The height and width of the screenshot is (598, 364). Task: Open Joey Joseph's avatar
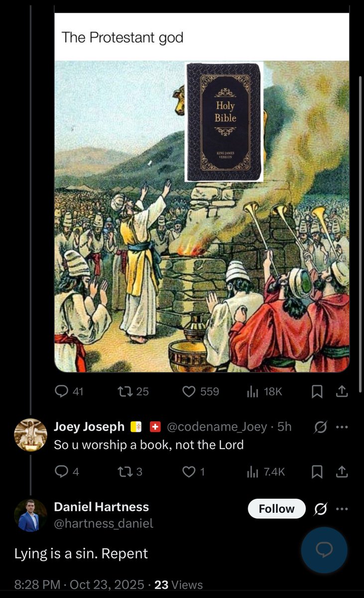point(30,435)
